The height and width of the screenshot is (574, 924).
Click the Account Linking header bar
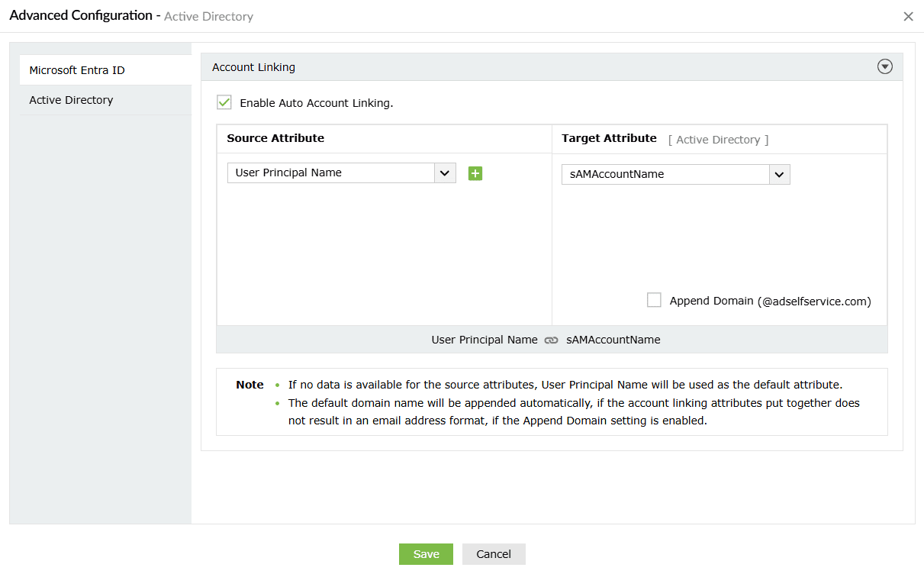(552, 67)
